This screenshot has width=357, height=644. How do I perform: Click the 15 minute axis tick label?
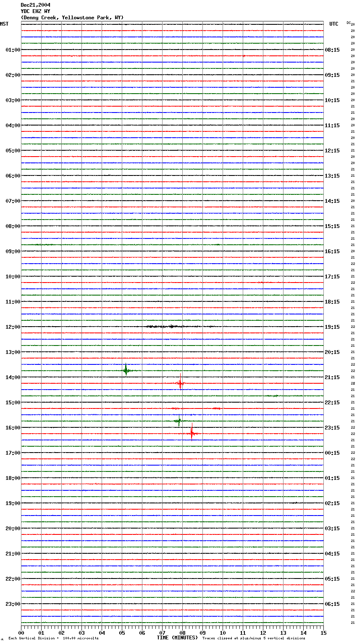pyautogui.click(x=323, y=633)
